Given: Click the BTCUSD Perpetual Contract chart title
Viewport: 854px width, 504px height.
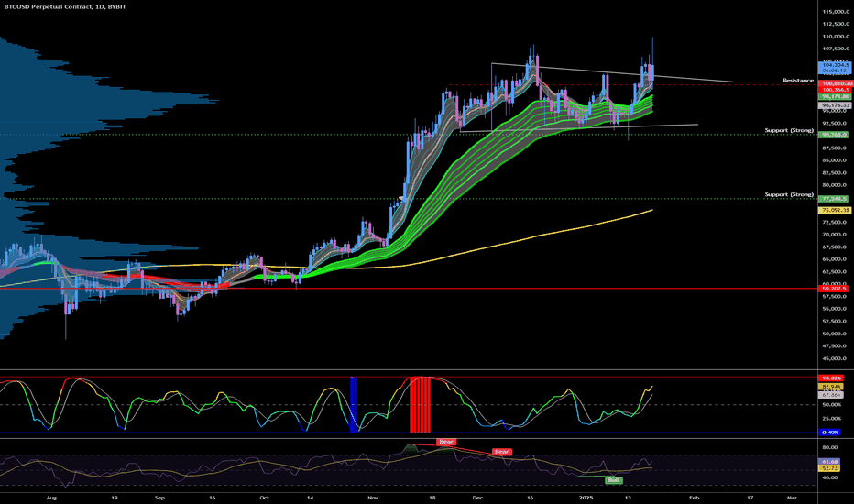Looking at the screenshot, I should point(65,7).
